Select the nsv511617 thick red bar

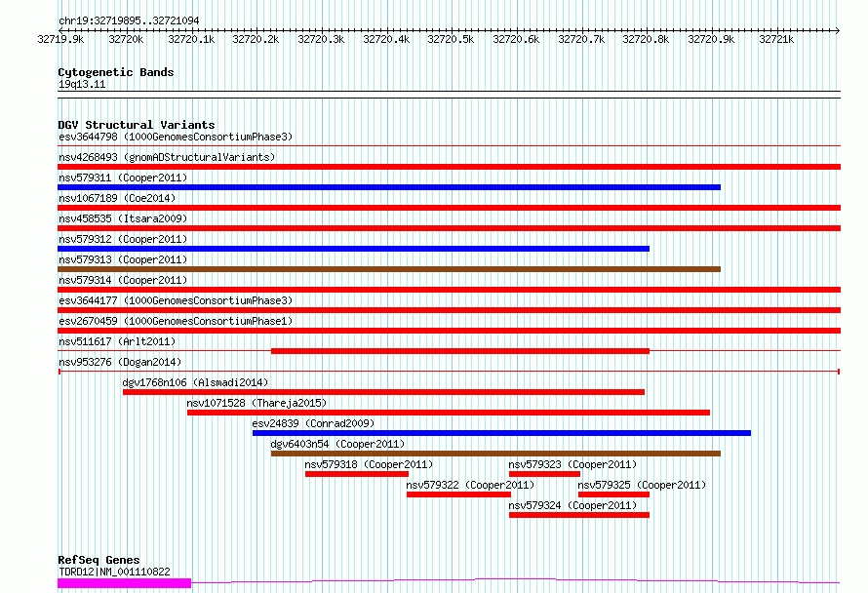click(x=460, y=351)
